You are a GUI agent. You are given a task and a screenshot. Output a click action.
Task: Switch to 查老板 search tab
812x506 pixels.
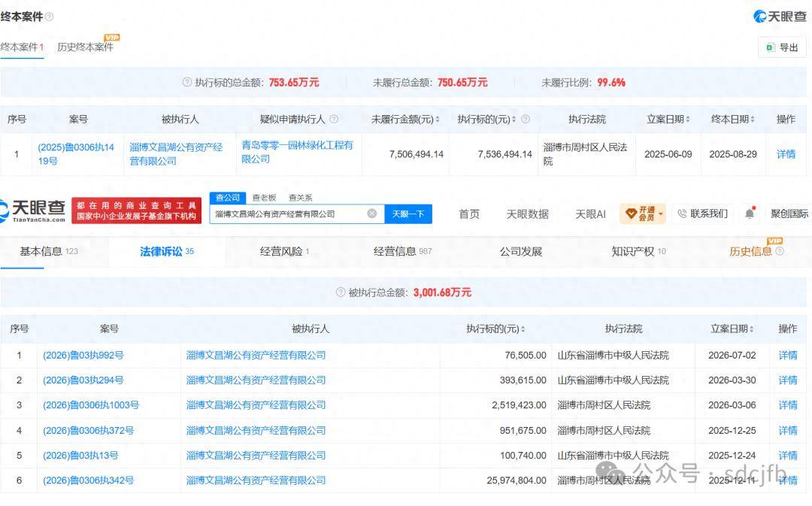264,197
